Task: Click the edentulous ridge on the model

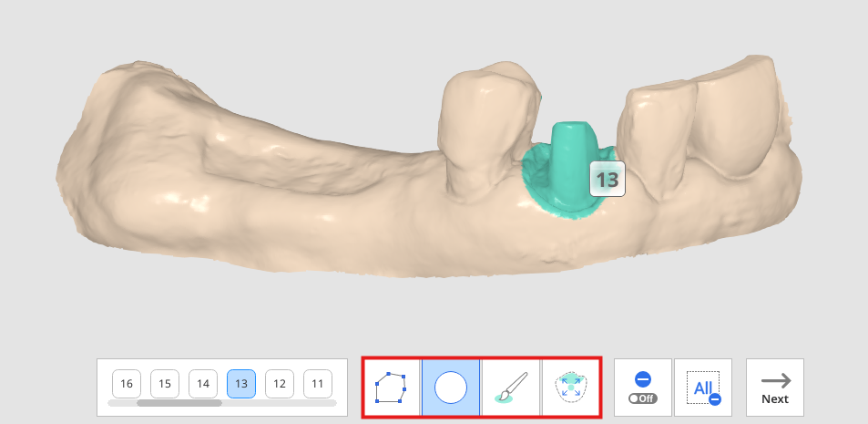Action: 277,166
